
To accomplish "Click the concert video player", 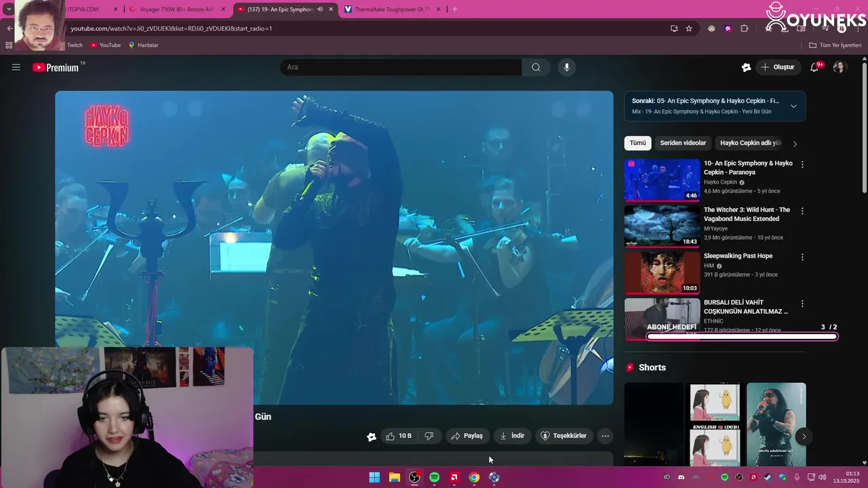I will pyautogui.click(x=334, y=247).
